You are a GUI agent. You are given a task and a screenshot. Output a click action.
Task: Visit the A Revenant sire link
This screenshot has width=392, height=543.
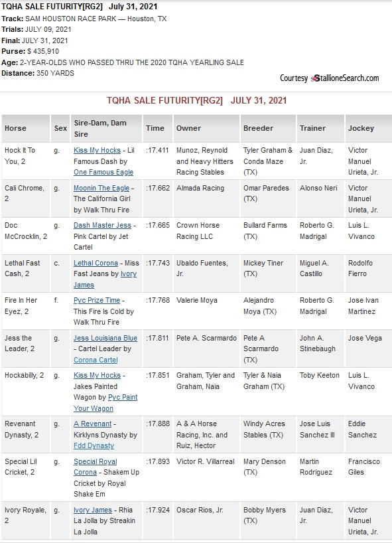(92, 424)
